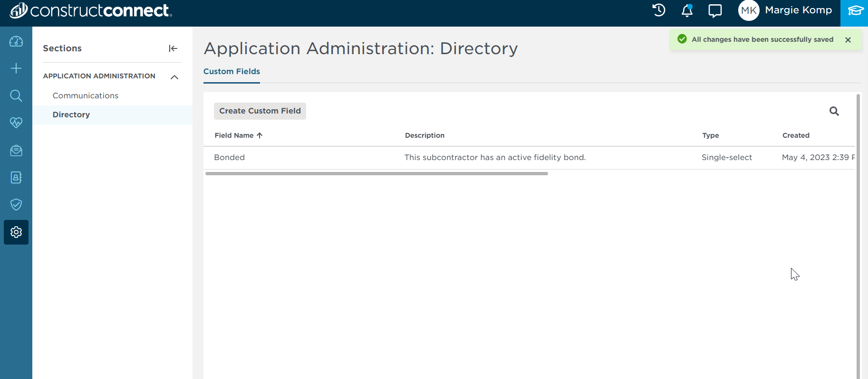Screen dimensions: 868x379
Task: Open the envelope messages sidebar icon
Action: (16, 151)
